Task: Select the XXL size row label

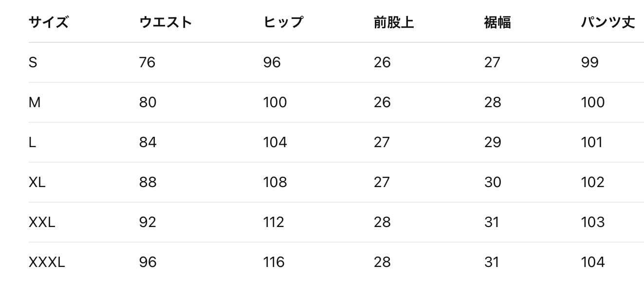Action: [x=42, y=222]
